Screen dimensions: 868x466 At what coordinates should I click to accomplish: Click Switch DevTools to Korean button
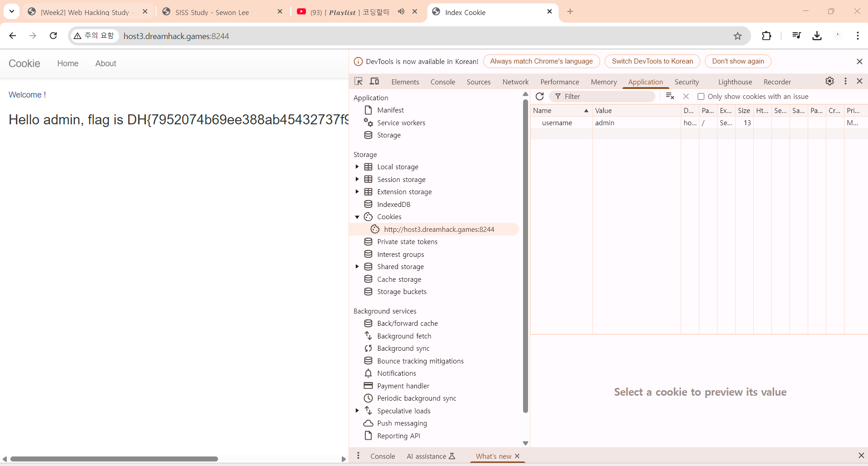tap(652, 61)
